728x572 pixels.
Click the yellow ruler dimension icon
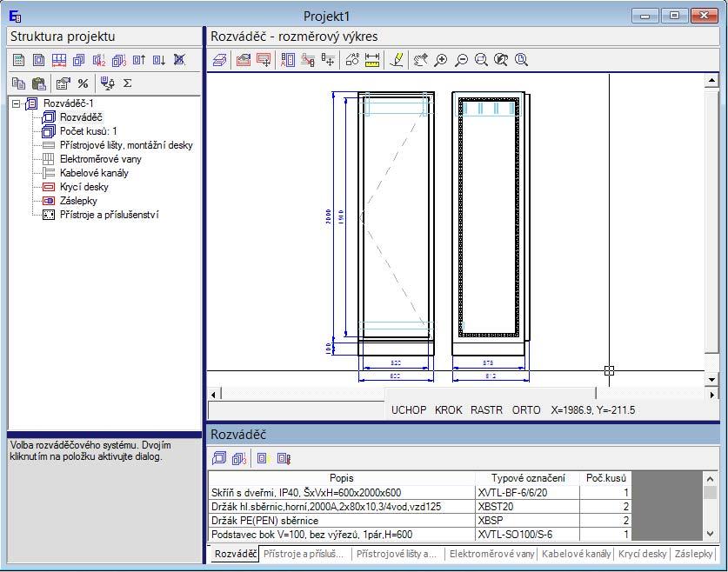(x=372, y=60)
